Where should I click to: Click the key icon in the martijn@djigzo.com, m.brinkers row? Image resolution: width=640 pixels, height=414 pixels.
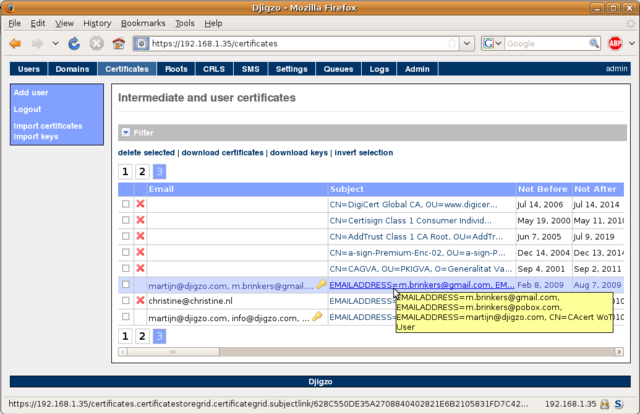click(x=321, y=285)
